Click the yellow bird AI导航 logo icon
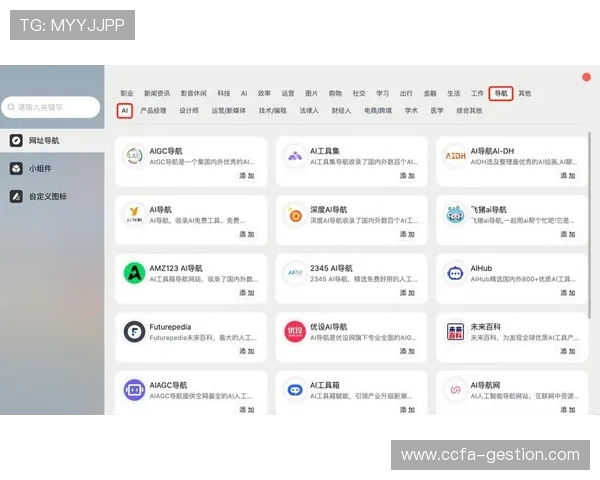600x480 pixels. click(134, 214)
